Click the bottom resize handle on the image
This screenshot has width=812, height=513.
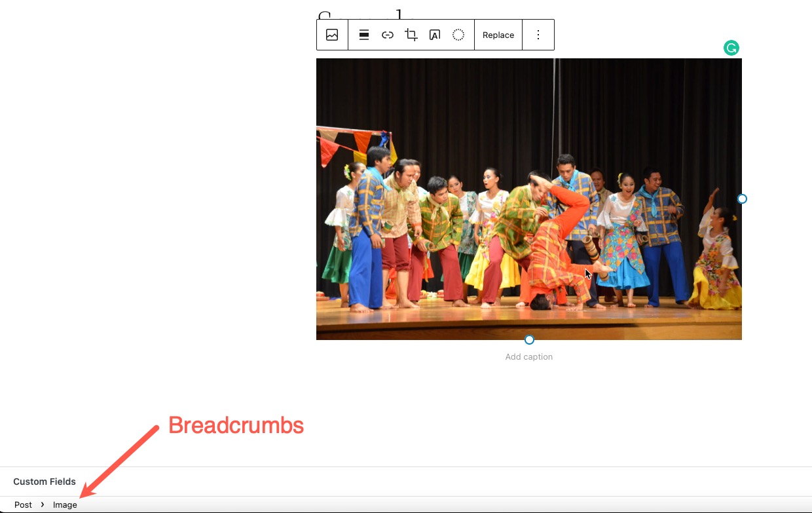click(529, 339)
